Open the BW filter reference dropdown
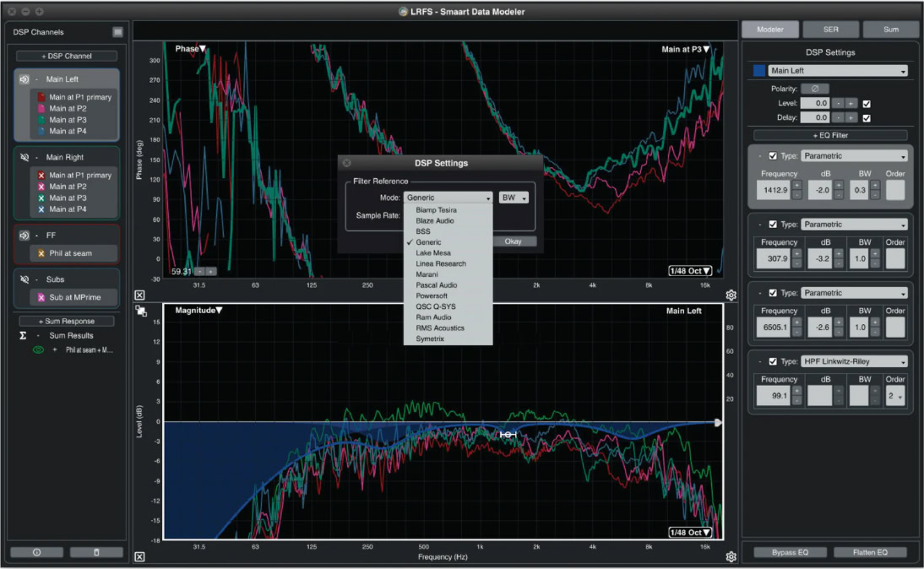This screenshot has width=924, height=569. click(513, 198)
